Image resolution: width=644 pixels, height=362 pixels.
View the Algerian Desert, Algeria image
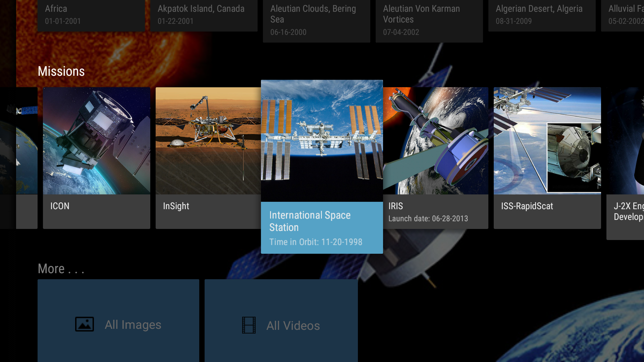pyautogui.click(x=541, y=15)
